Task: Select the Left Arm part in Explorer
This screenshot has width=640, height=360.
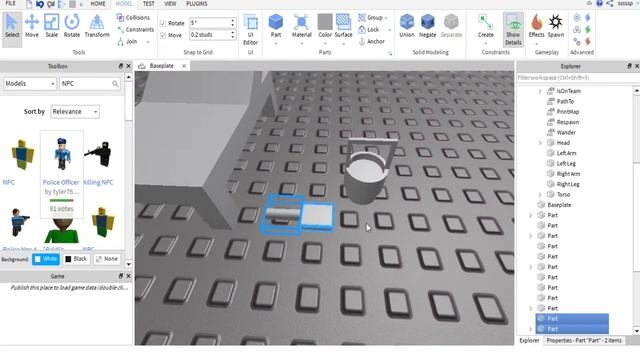Action: point(567,153)
